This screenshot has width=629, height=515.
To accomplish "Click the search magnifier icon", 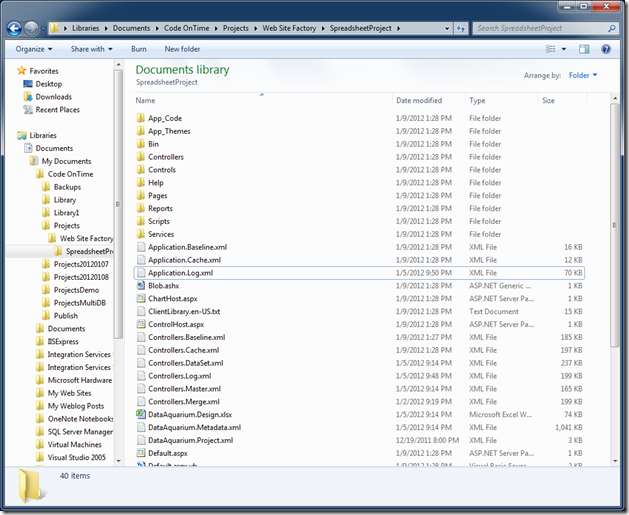I will [x=611, y=28].
